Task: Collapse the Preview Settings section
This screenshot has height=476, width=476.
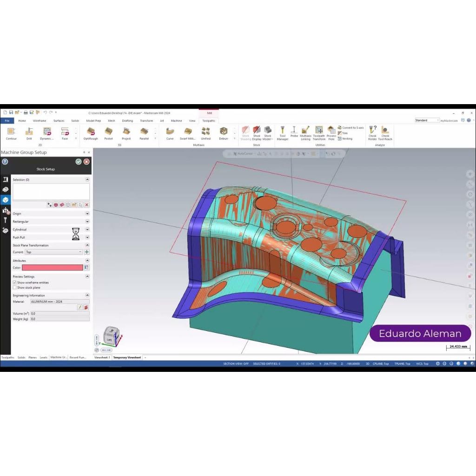Action: coord(87,276)
